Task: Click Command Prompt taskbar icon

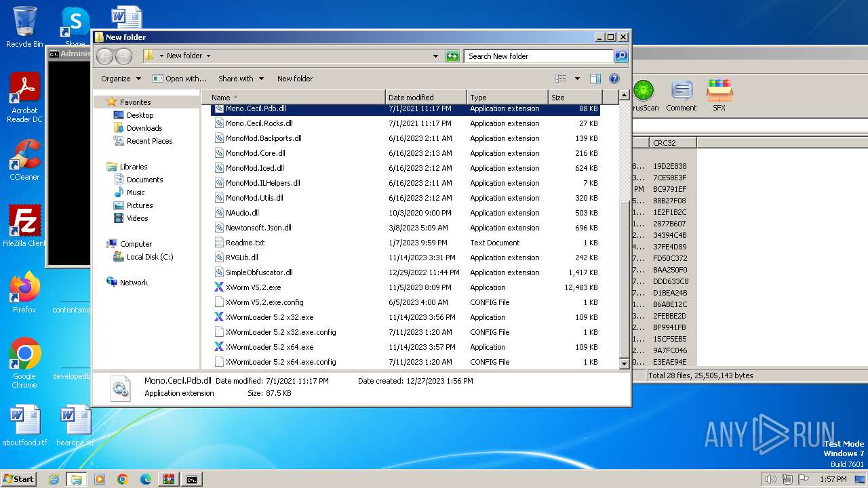Action: (192, 479)
